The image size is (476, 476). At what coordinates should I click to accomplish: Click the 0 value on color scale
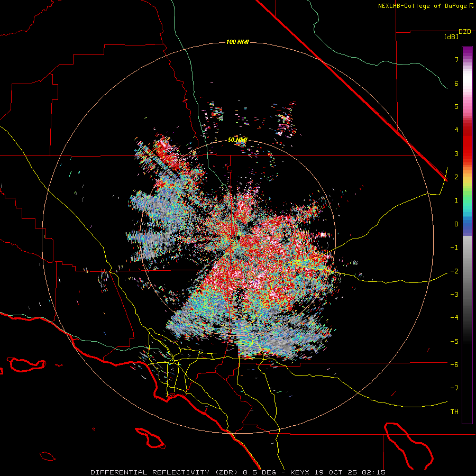click(456, 224)
